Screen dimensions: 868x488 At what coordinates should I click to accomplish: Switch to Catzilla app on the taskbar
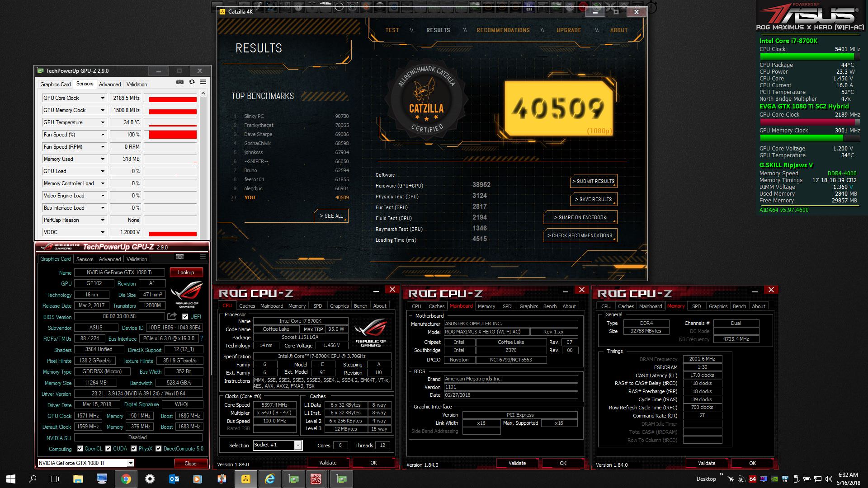pos(245,479)
